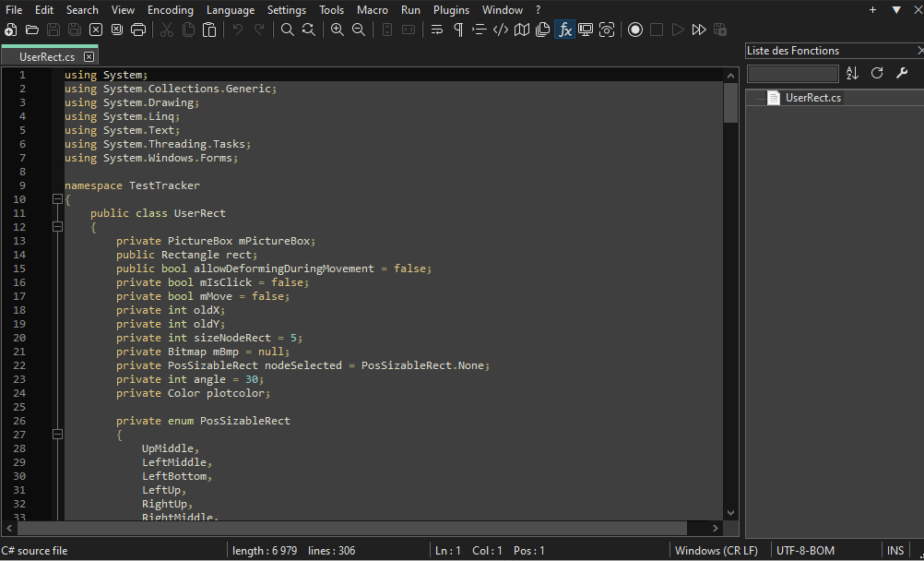Screen dimensions: 924x561
Task: Collapse the namespace fold at line 10
Action: (57, 199)
